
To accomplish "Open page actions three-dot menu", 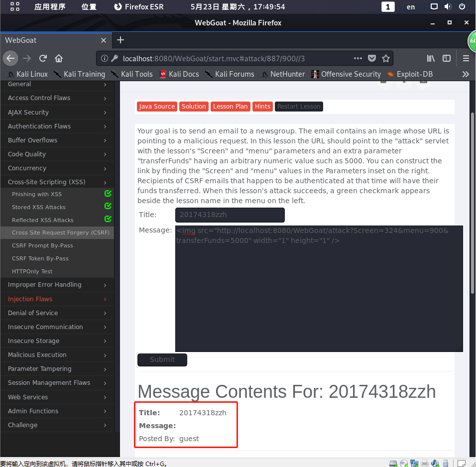I will 358,58.
